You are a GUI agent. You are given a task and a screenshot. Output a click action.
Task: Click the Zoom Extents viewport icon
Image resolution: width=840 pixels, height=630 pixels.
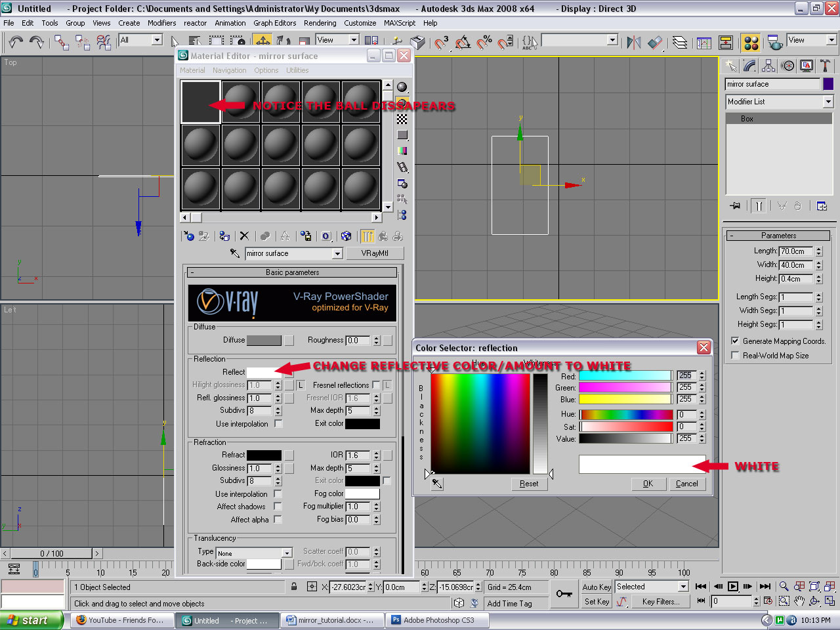coord(814,587)
